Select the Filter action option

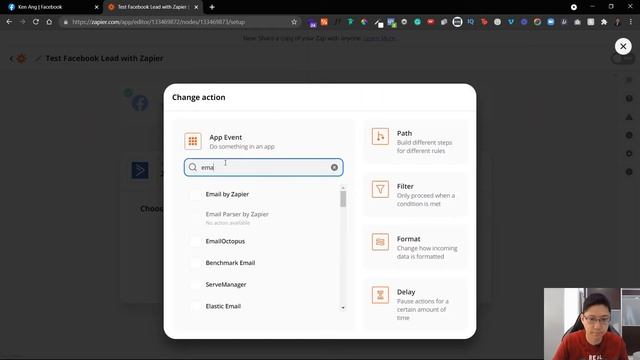[x=415, y=194]
